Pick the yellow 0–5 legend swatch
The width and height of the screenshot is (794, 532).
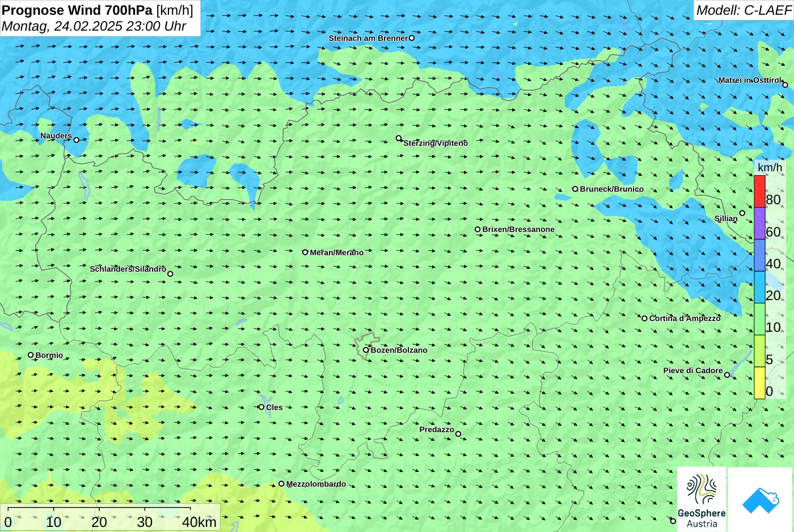759,383
